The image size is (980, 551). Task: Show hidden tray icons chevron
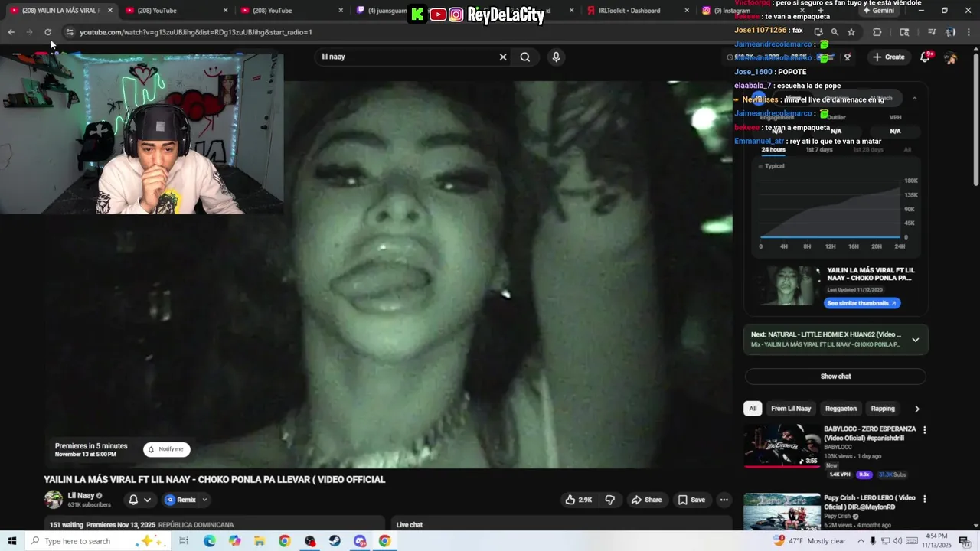pyautogui.click(x=861, y=541)
